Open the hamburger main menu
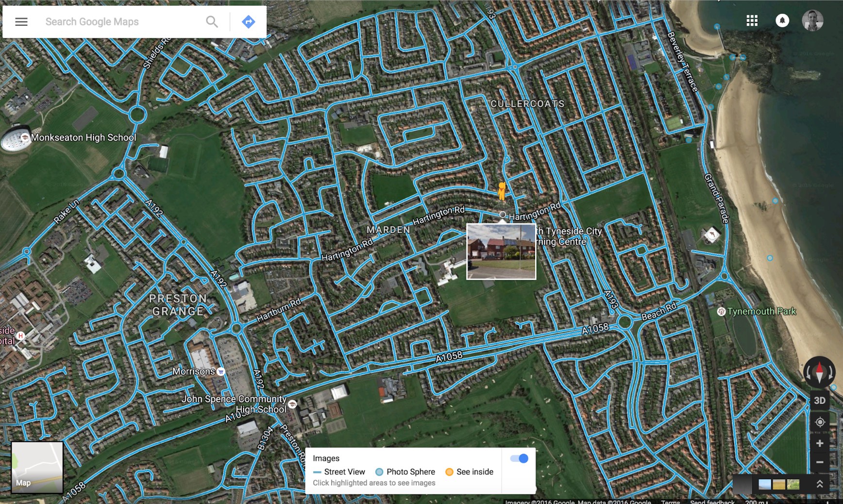843x504 pixels. click(21, 22)
